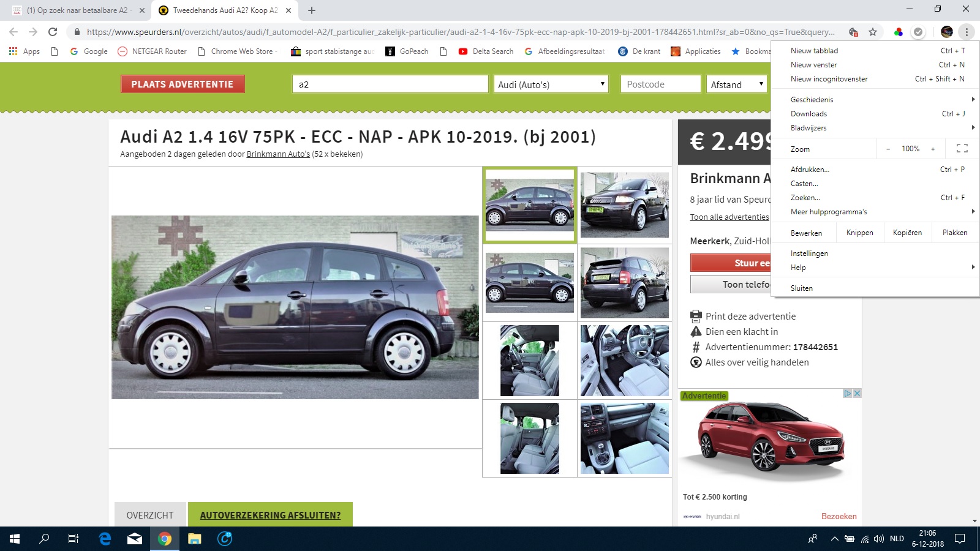Close the Hyundai ad with X icon
980x551 pixels.
pyautogui.click(x=858, y=394)
